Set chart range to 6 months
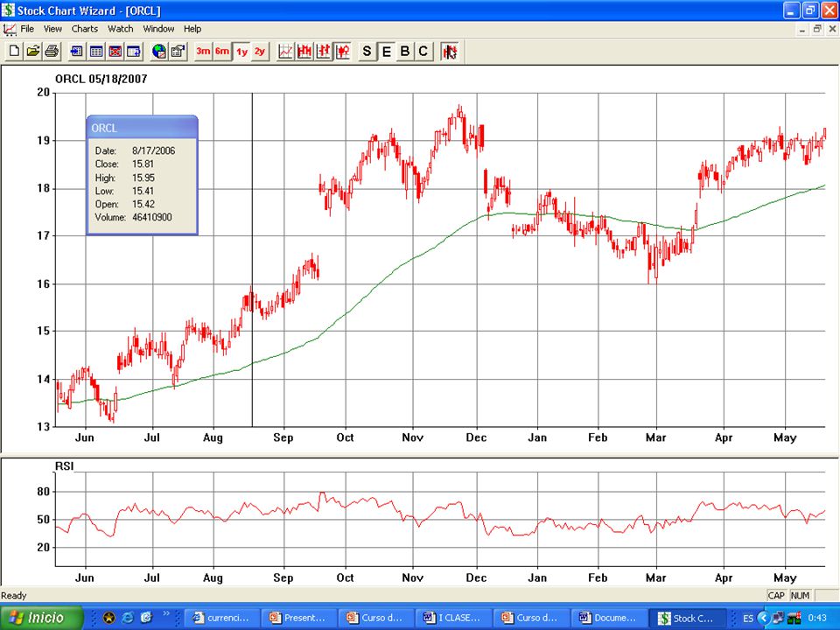Screen dimensions: 840x630 pyautogui.click(x=222, y=52)
